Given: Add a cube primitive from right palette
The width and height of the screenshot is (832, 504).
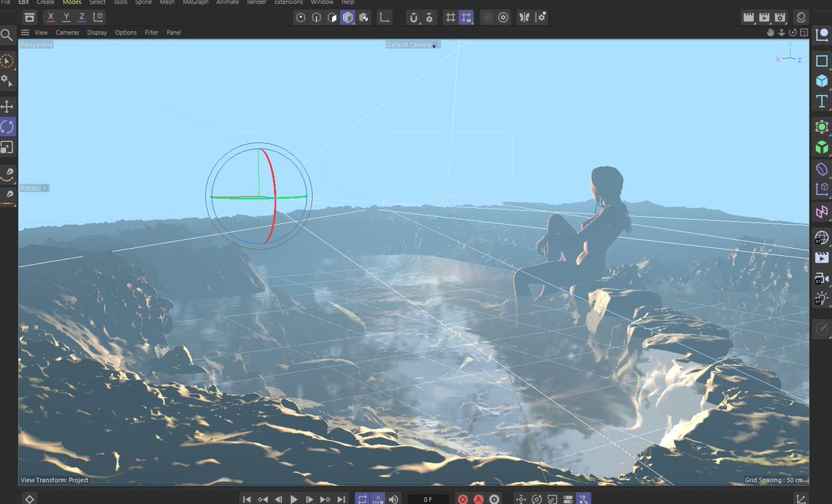Looking at the screenshot, I should coord(822,80).
